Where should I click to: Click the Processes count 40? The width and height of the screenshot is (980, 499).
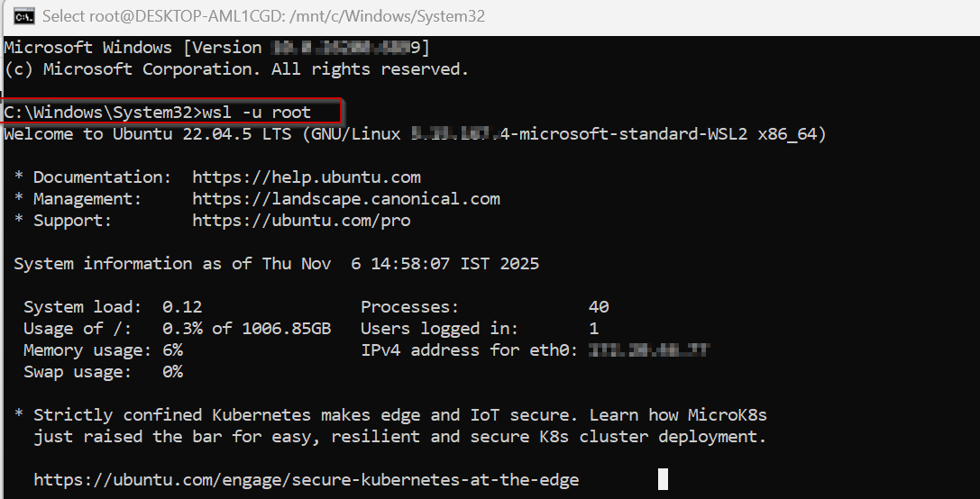(598, 307)
